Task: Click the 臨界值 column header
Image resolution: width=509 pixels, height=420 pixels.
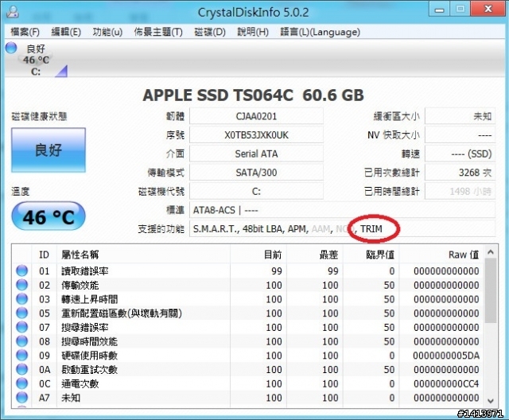Action: tap(371, 255)
